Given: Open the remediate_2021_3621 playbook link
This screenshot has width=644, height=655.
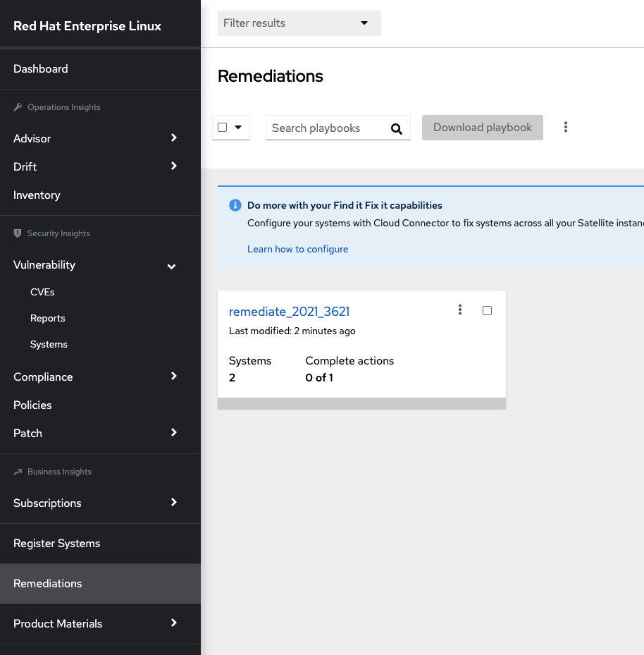Looking at the screenshot, I should pyautogui.click(x=290, y=312).
